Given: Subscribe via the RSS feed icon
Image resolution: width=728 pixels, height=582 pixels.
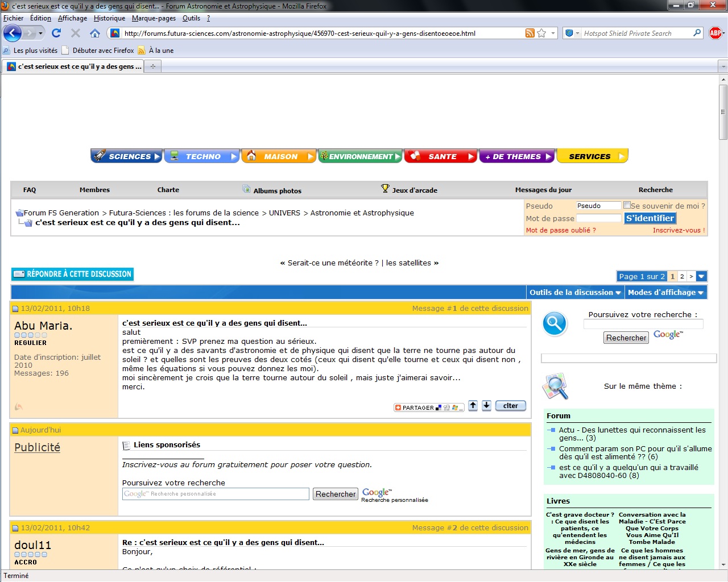Looking at the screenshot, I should 530,33.
